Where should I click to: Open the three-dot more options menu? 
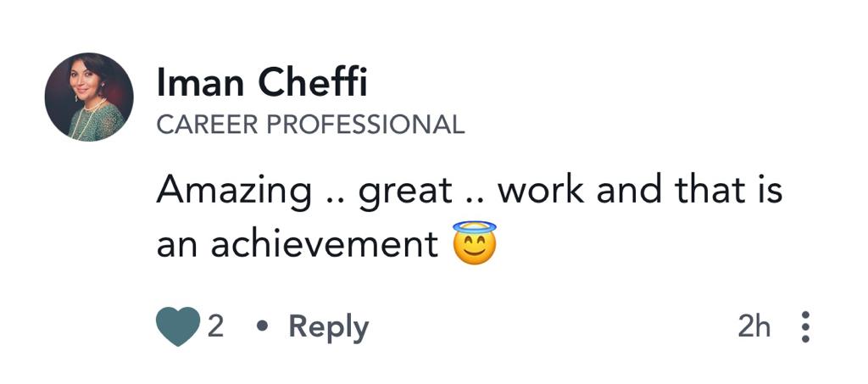pos(804,327)
